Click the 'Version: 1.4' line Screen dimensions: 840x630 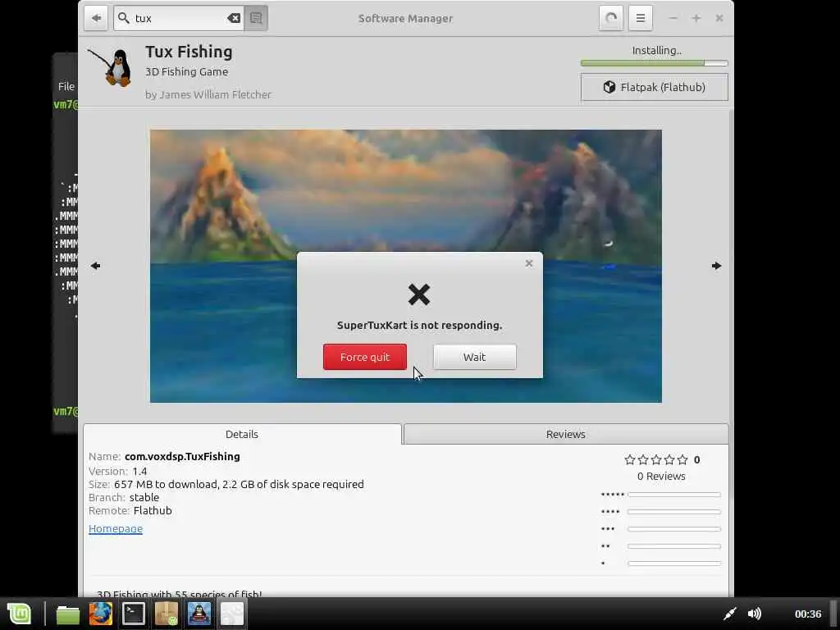pos(118,472)
